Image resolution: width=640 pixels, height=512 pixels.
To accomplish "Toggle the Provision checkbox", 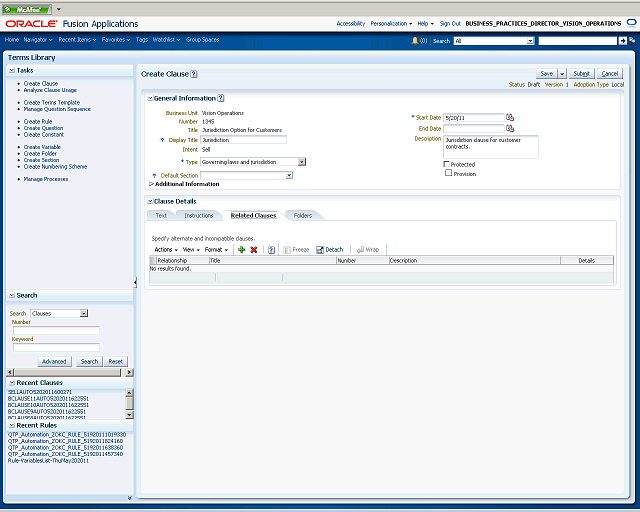I will point(449,173).
